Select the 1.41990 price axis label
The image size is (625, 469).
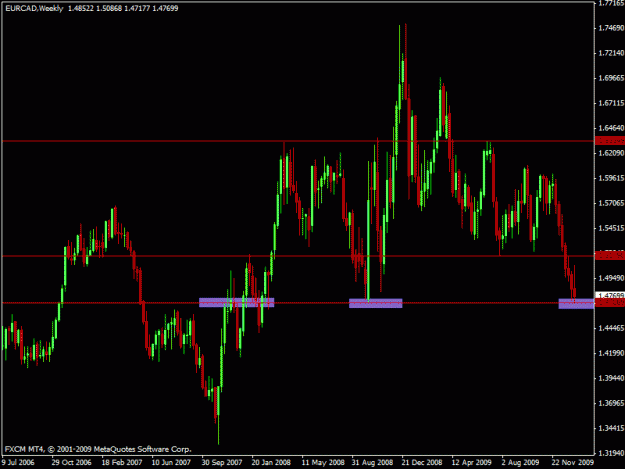point(611,353)
